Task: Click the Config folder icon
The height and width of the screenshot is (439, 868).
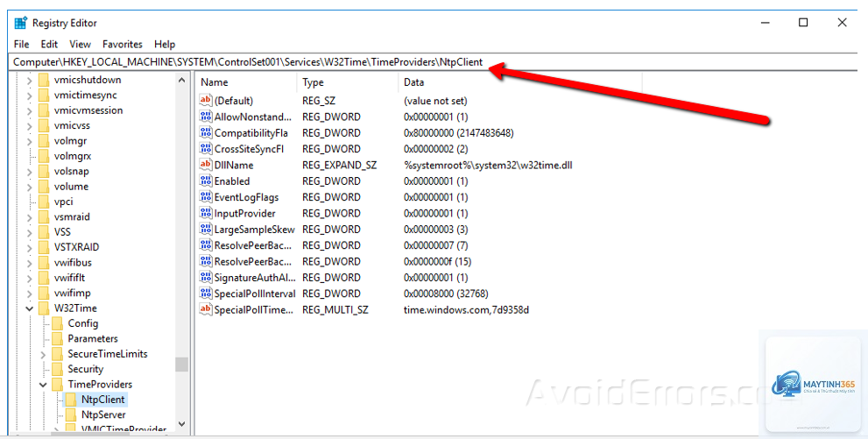Action: 58,323
